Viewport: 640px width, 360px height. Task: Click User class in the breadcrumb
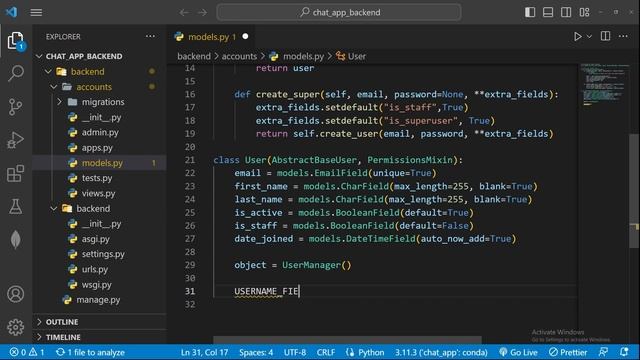point(356,56)
